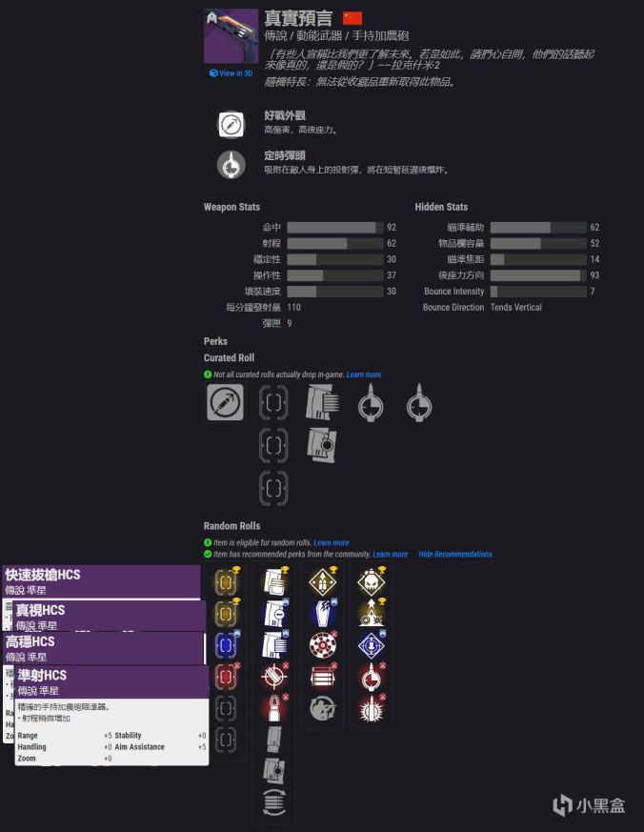Select the 好戰外觀 intrinsic frame icon
This screenshot has height=832, width=644.
[231, 125]
